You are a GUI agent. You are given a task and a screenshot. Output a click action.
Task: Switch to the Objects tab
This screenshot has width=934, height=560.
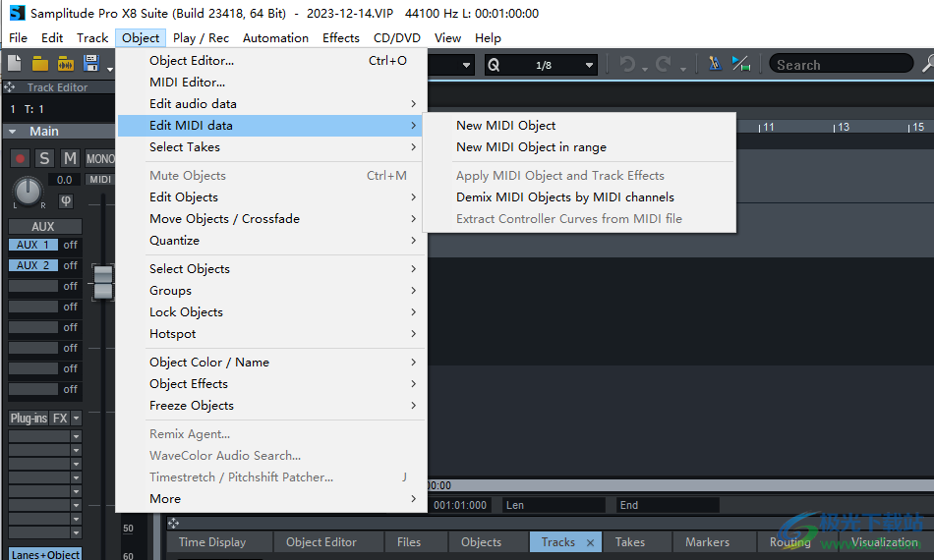(x=482, y=542)
